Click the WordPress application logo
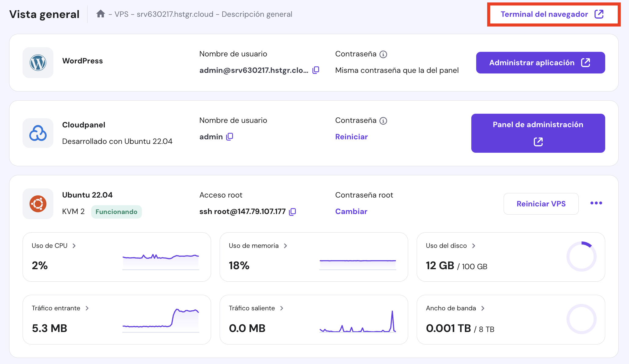629x364 pixels. coord(38,62)
